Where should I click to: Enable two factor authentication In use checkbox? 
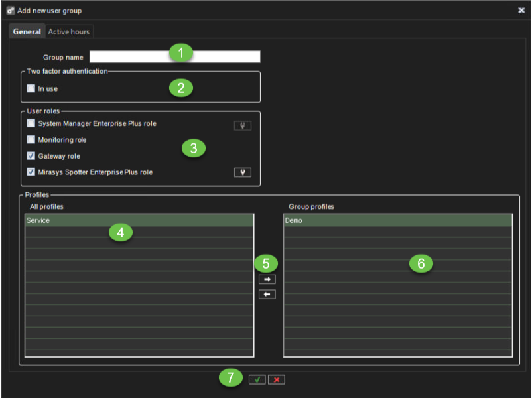tap(31, 88)
